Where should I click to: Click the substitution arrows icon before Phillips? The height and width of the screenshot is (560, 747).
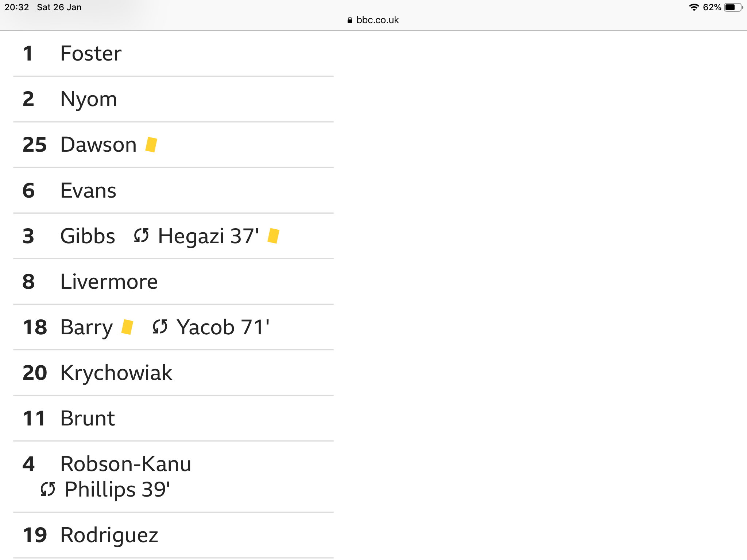click(48, 489)
